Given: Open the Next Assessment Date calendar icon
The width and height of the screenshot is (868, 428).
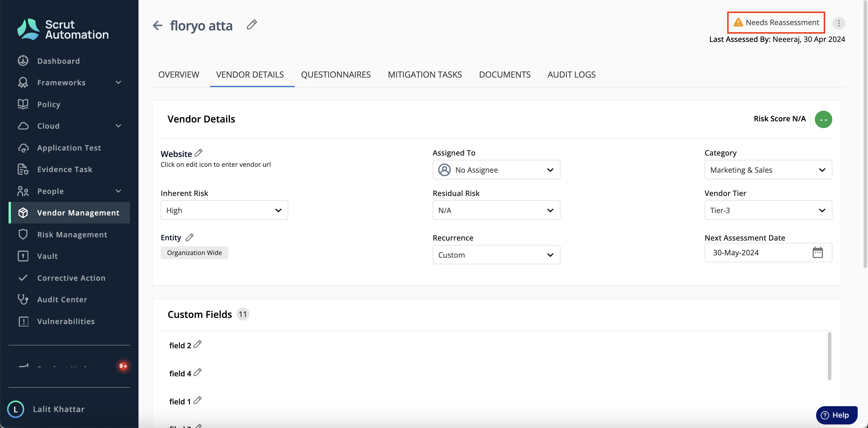Looking at the screenshot, I should click(818, 252).
